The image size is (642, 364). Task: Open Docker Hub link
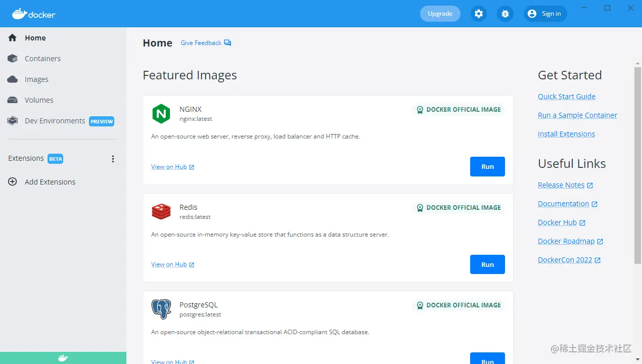(x=557, y=222)
